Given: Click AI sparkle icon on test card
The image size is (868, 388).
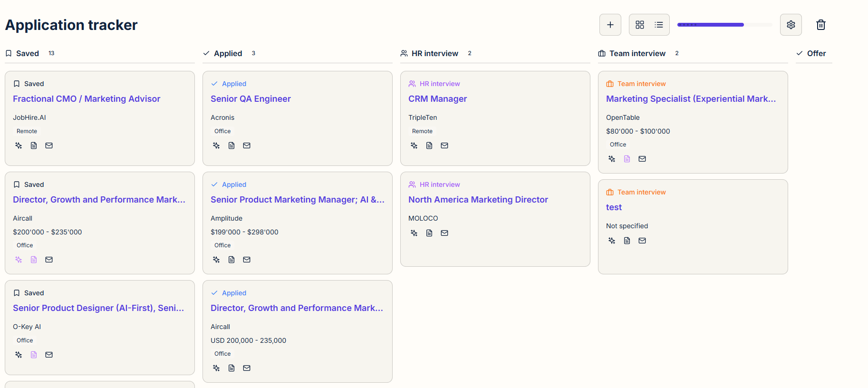Looking at the screenshot, I should (x=612, y=241).
